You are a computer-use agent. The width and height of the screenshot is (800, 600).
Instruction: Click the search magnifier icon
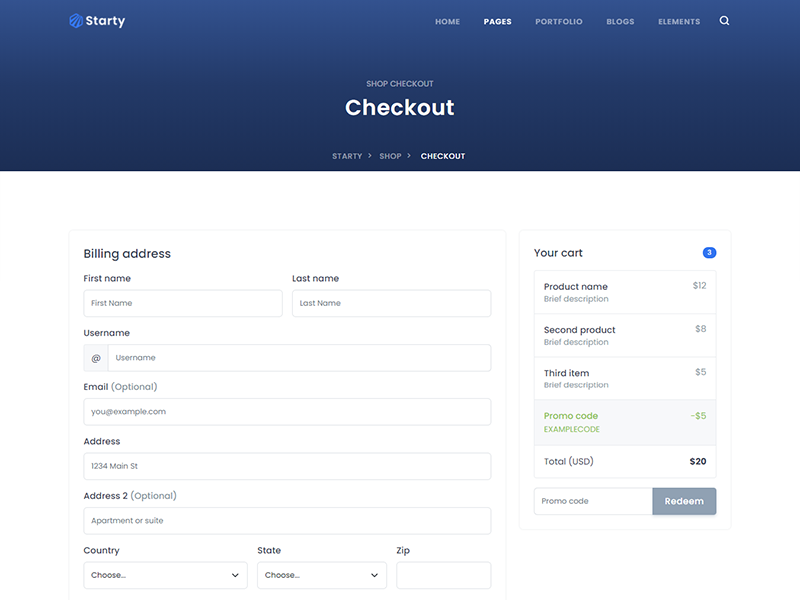pos(725,21)
